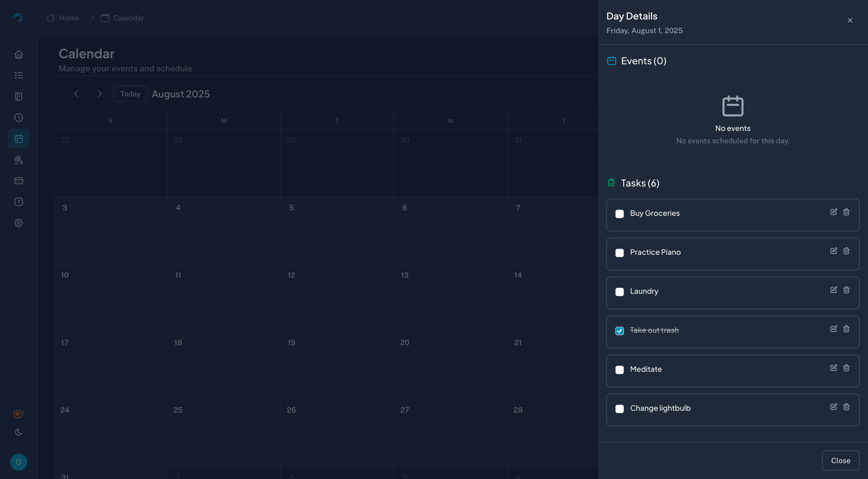Open the credit card icon in the sidebar
The image size is (868, 479).
[18, 181]
